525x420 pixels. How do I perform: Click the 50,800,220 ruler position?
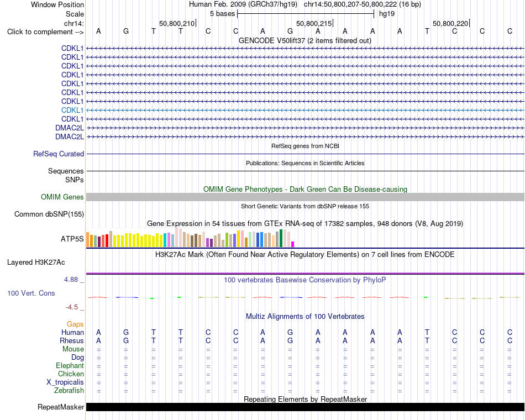tap(450, 23)
